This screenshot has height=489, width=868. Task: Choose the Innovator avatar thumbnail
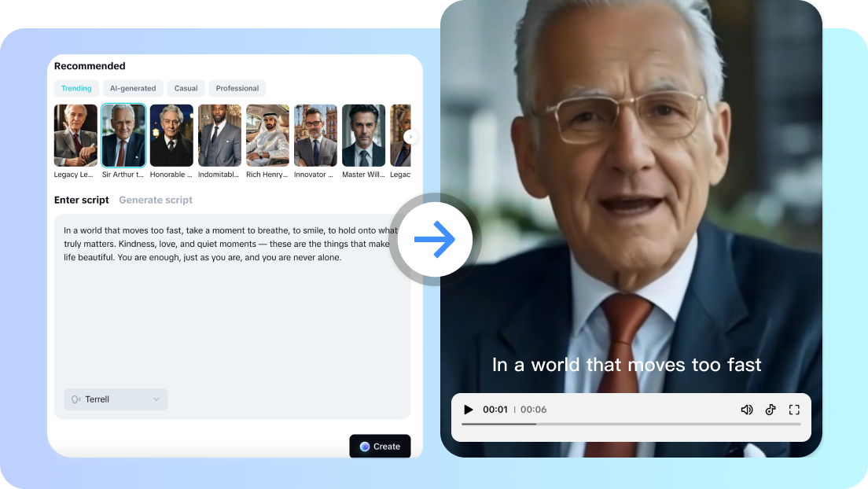[315, 136]
